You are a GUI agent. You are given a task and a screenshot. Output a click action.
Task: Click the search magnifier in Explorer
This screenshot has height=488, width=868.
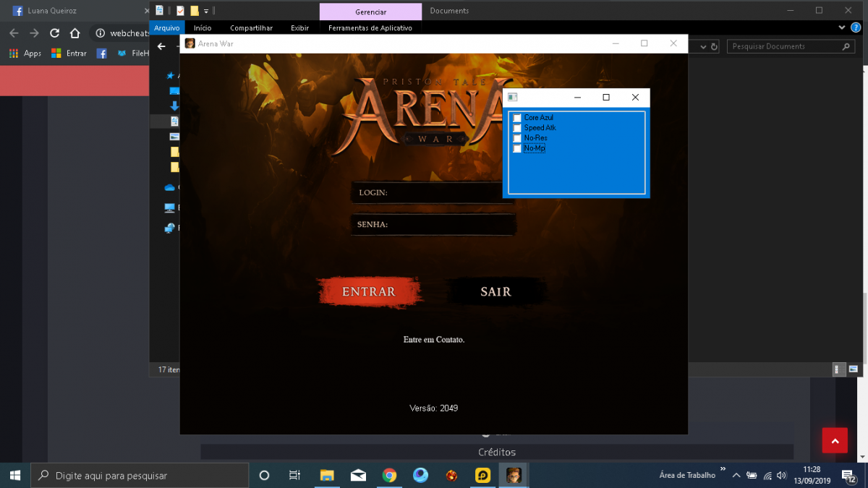point(847,46)
